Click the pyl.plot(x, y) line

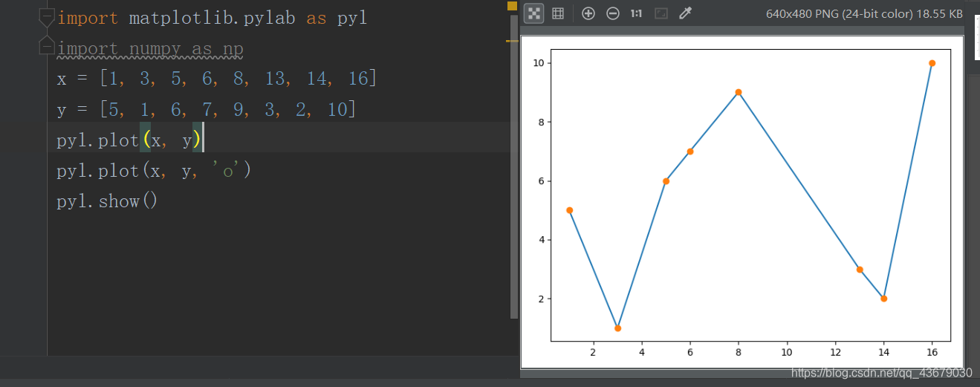coord(129,140)
